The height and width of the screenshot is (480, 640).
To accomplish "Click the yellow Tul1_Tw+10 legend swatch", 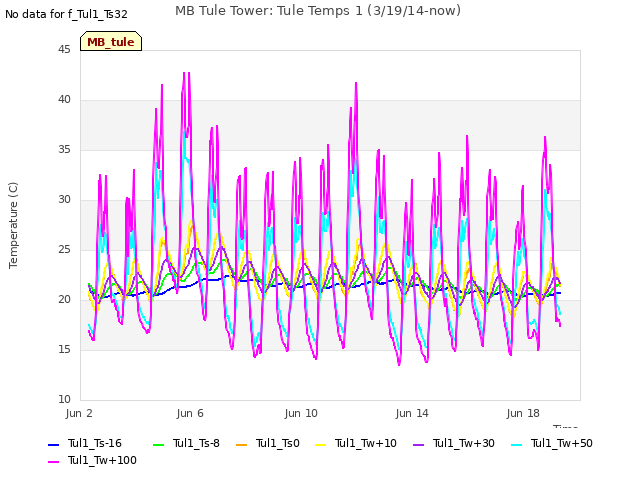I will coord(321,444).
